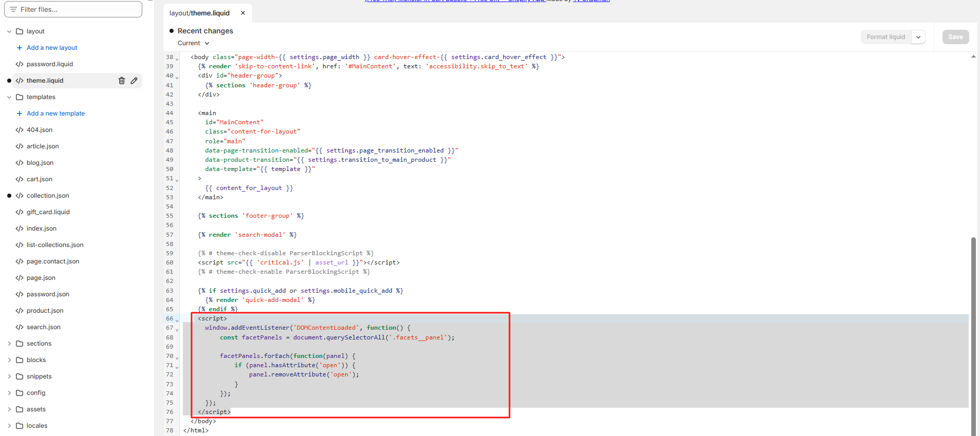This screenshot has width=980, height=436.
Task: Open the Format liquid dropdown arrow
Action: click(918, 37)
